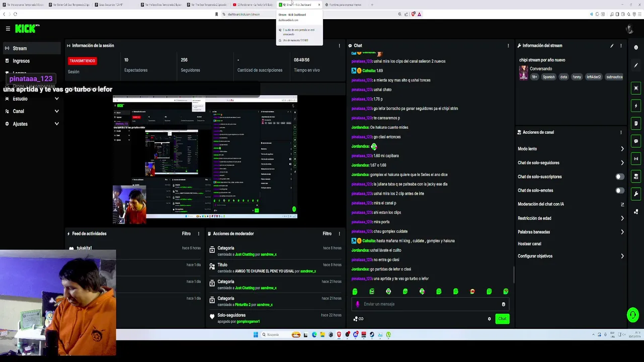Click the info icon in right rail

click(636, 47)
